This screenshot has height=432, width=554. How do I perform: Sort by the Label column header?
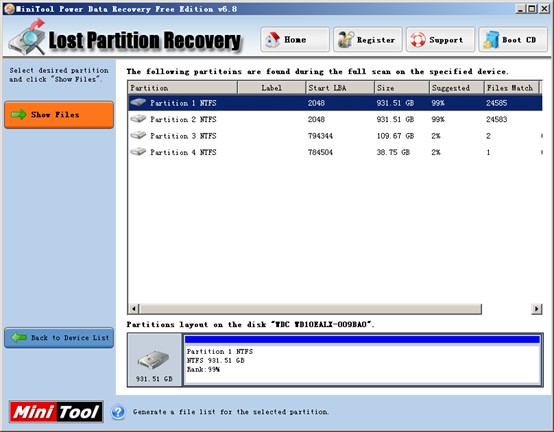pos(271,88)
